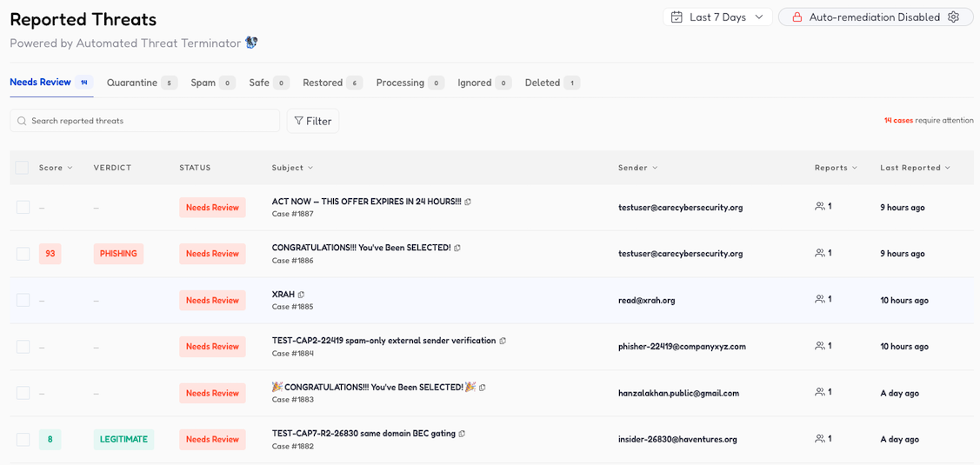This screenshot has width=980, height=465.
Task: Switch to the Quarantine tab
Action: click(142, 83)
